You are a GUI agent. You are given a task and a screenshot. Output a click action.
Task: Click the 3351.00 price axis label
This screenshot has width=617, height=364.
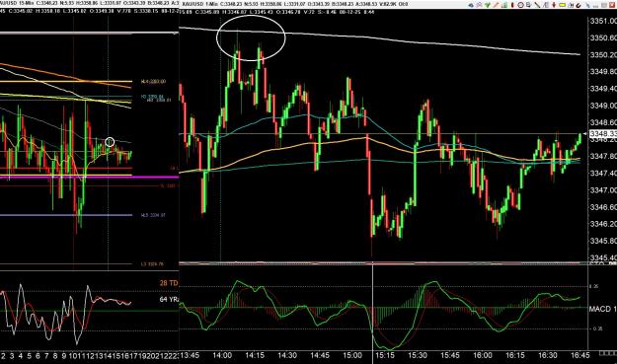(603, 21)
